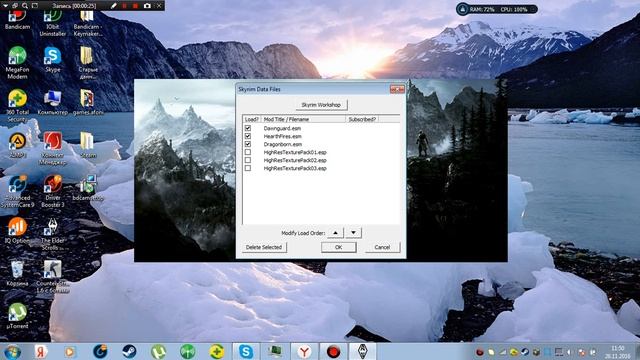Open the Advanced SystemCare 9 shortcut

[17, 191]
